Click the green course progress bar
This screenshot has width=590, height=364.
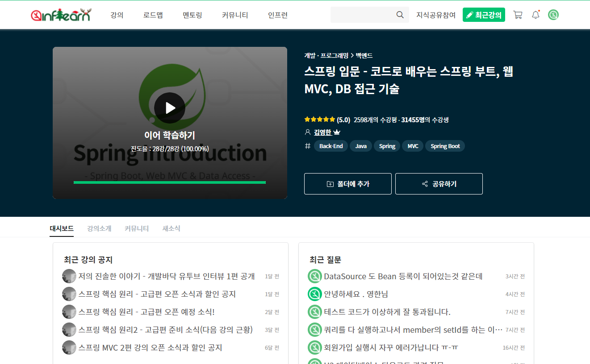tap(170, 182)
